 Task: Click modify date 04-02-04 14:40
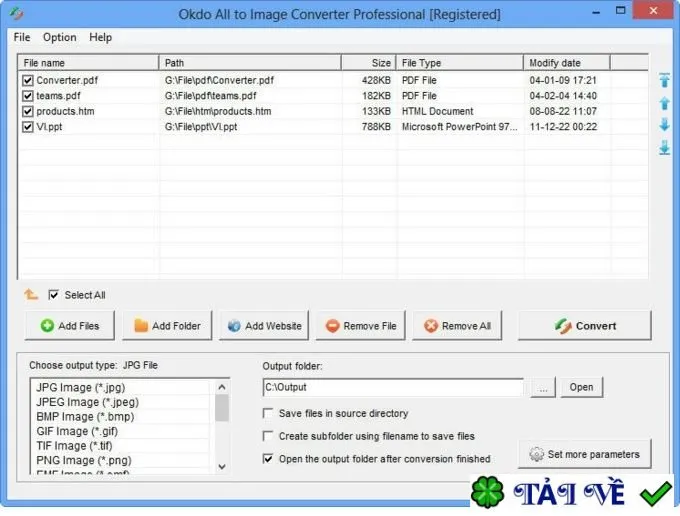[563, 96]
